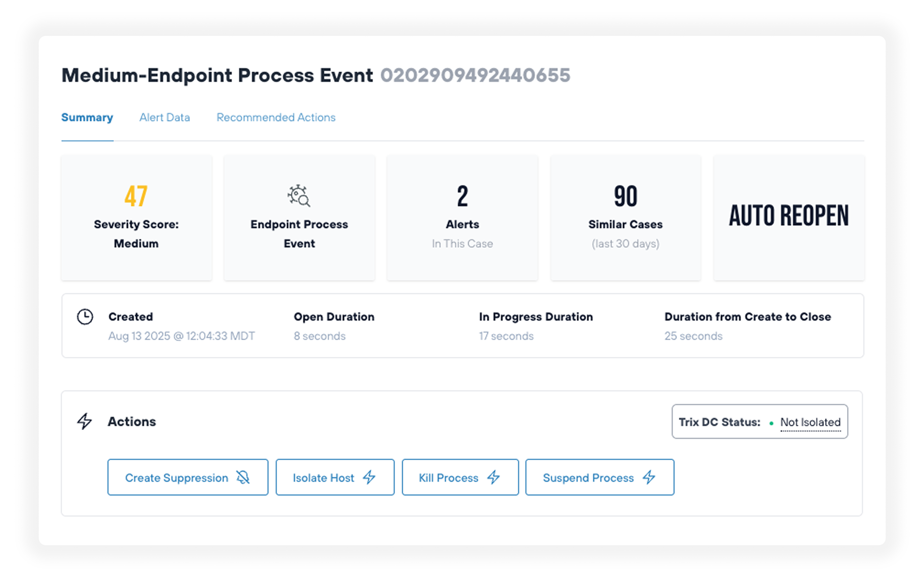The image size is (924, 581).
Task: Select the 2 Alerts In This Case card
Action: click(462, 218)
